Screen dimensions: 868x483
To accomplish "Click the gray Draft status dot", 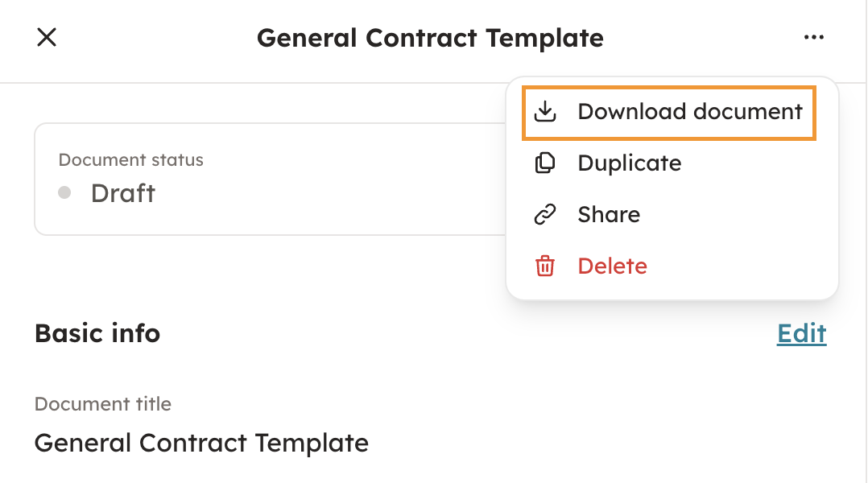I will point(65,193).
